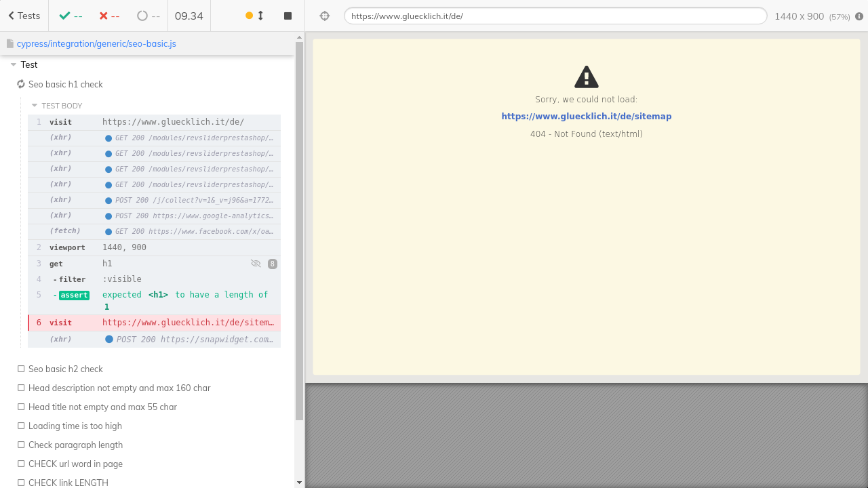
Task: Click the viewport info icon
Action: (859, 16)
